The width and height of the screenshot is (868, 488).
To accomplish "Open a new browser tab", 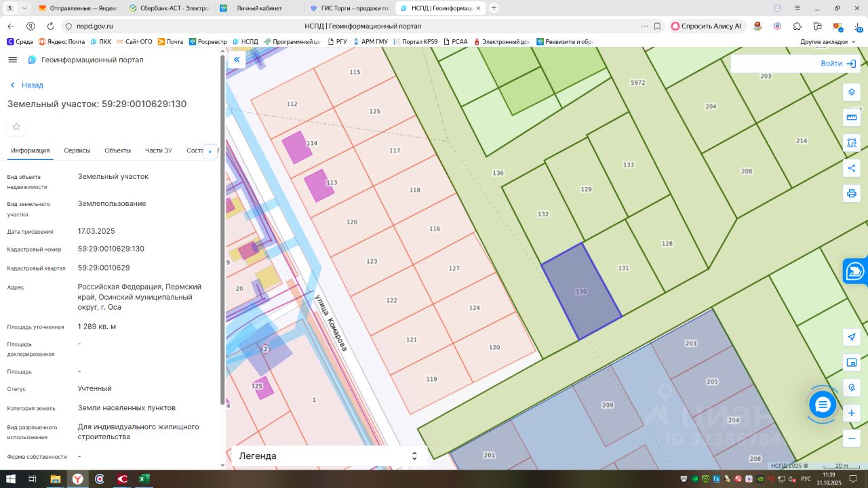I will [x=494, y=8].
